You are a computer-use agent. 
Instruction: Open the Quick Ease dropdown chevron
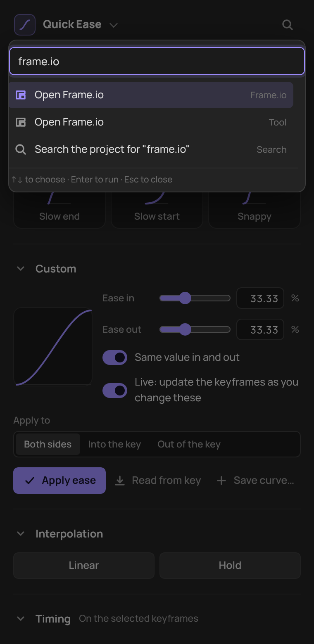click(114, 25)
